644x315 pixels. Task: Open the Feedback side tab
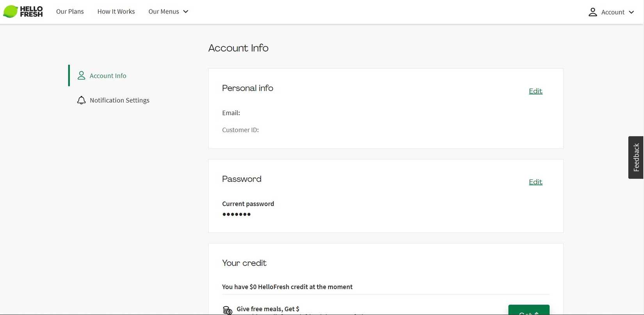636,157
